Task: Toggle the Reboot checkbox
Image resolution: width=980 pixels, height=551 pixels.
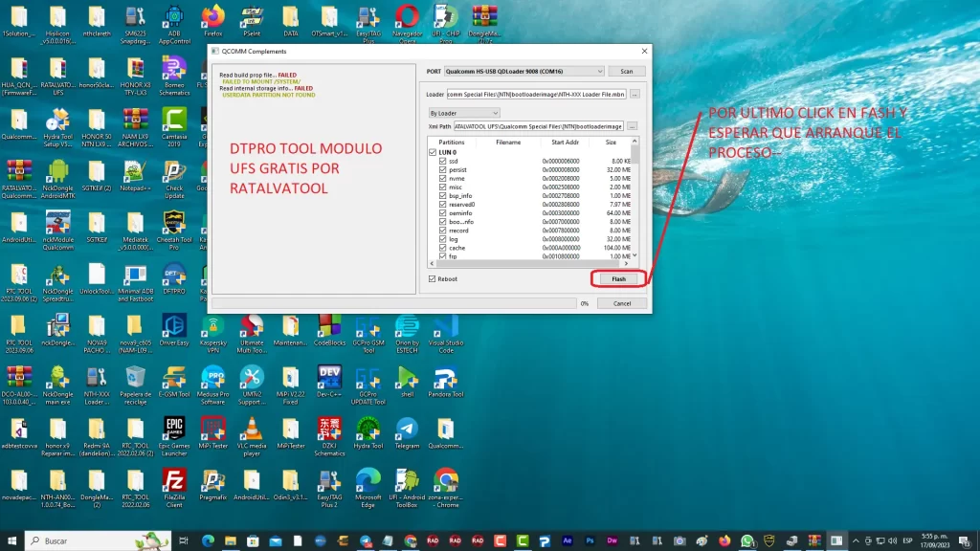Action: [433, 279]
